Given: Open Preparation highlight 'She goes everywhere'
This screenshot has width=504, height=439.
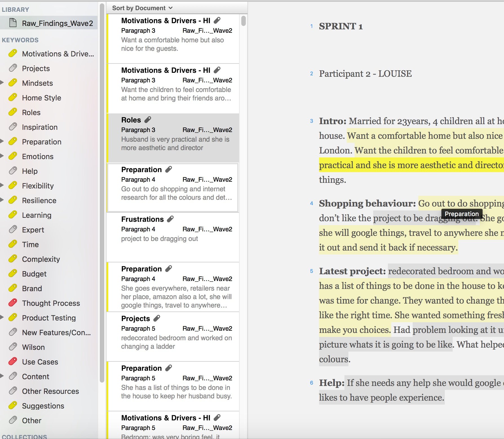Looking at the screenshot, I should [x=173, y=287].
